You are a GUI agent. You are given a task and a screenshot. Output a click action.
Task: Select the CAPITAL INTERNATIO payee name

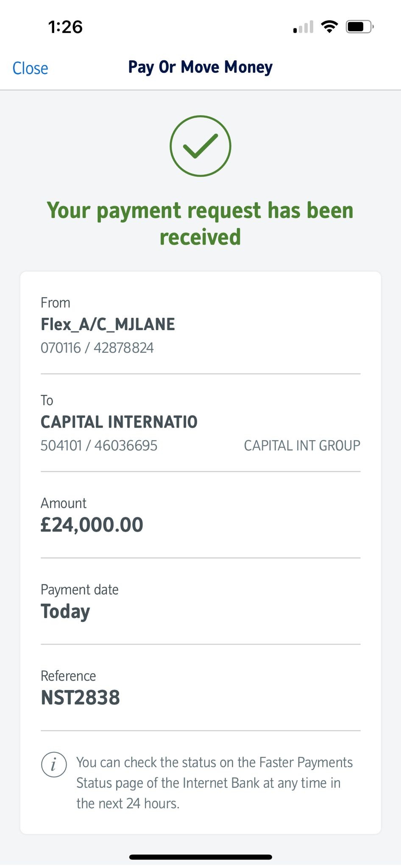pos(119,422)
